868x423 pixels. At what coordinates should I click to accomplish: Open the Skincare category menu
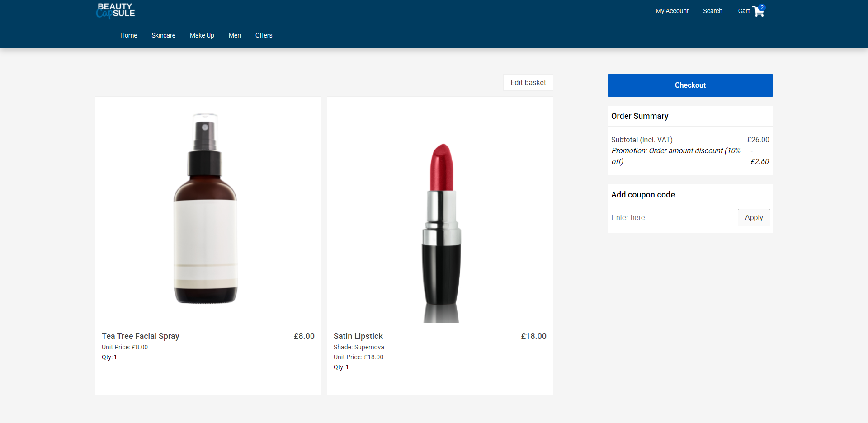click(163, 35)
